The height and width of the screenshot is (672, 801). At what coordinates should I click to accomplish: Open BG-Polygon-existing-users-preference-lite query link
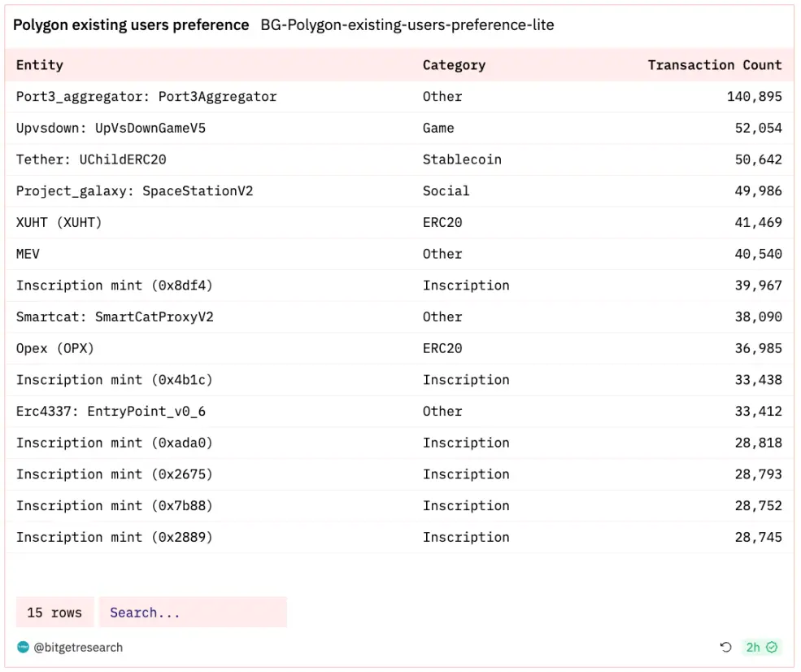(x=407, y=25)
